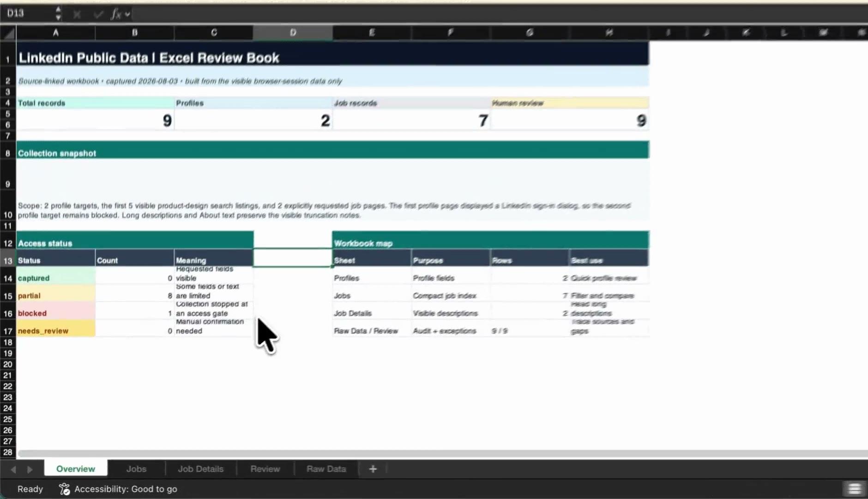The height and width of the screenshot is (499, 868).
Task: Click the 'Purpose' column header cell
Action: 451,258
